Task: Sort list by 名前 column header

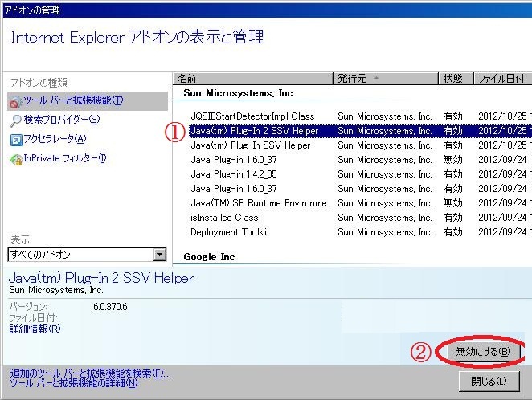Action: [x=252, y=79]
